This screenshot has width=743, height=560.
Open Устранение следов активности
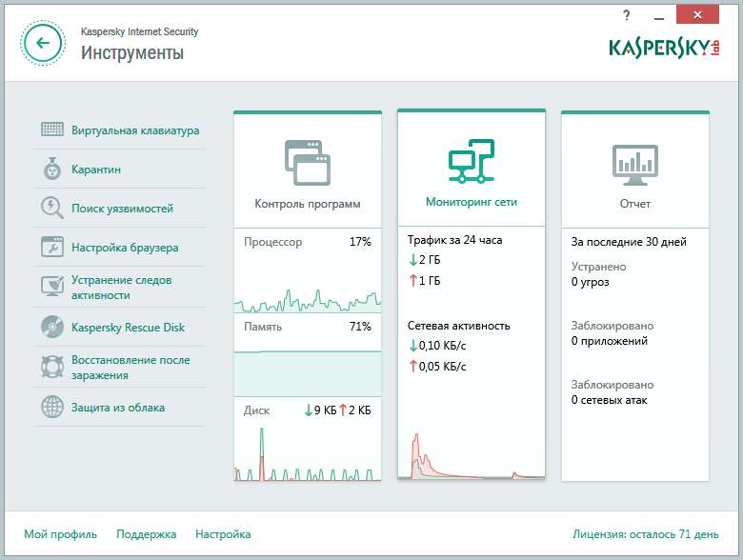[121, 287]
